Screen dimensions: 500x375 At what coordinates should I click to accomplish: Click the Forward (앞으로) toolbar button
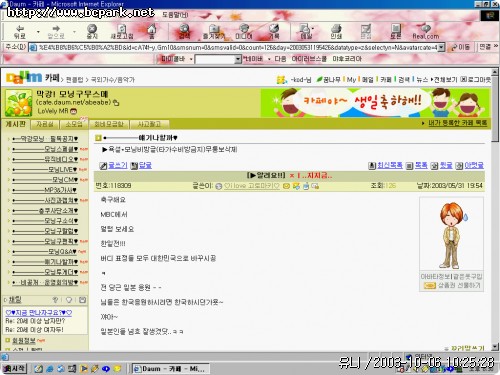click(55, 32)
